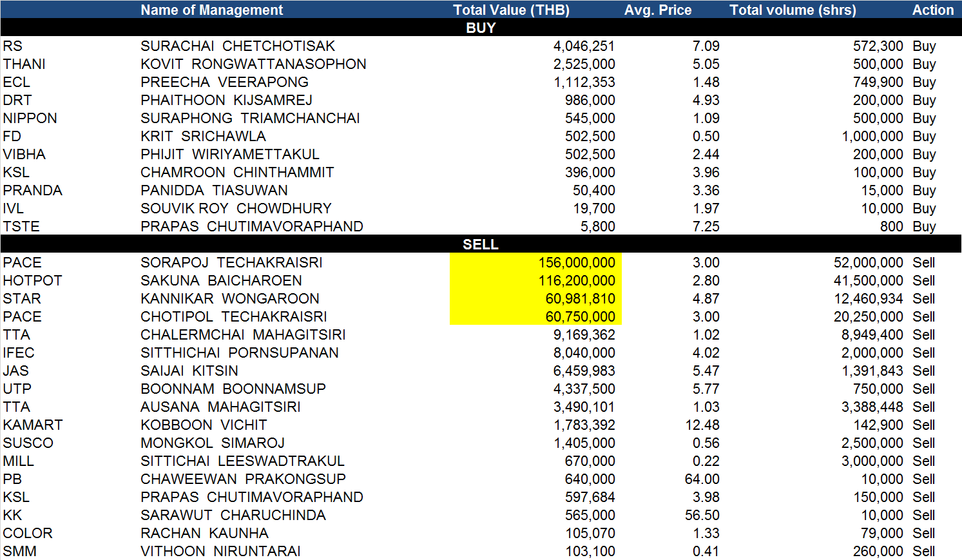Select VITHOON NIRUNTARAI name cell
The width and height of the screenshot is (962, 560).
point(220,551)
